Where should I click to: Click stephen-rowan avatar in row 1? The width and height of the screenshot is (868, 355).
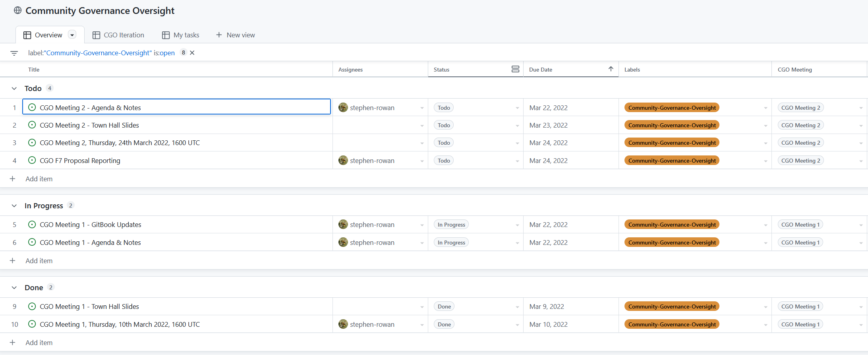(343, 107)
